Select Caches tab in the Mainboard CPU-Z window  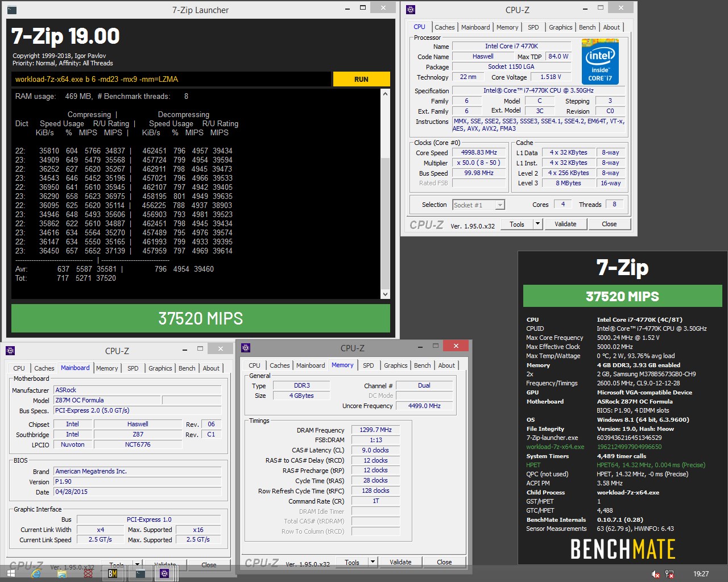44,368
